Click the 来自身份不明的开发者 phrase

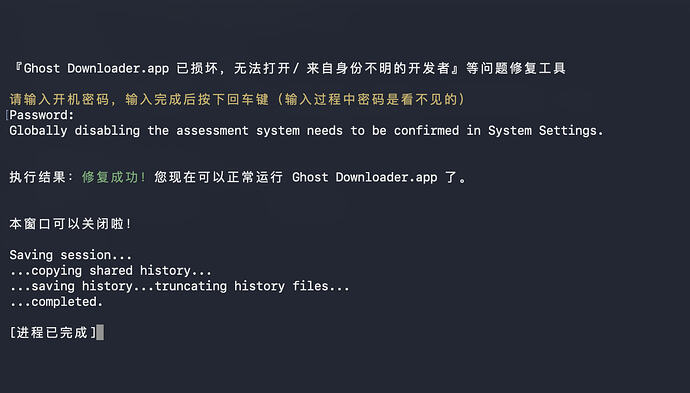[x=378, y=69]
